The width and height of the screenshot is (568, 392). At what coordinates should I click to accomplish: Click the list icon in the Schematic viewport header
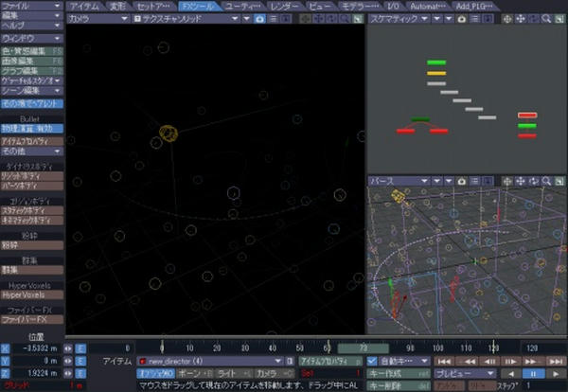[x=475, y=19]
